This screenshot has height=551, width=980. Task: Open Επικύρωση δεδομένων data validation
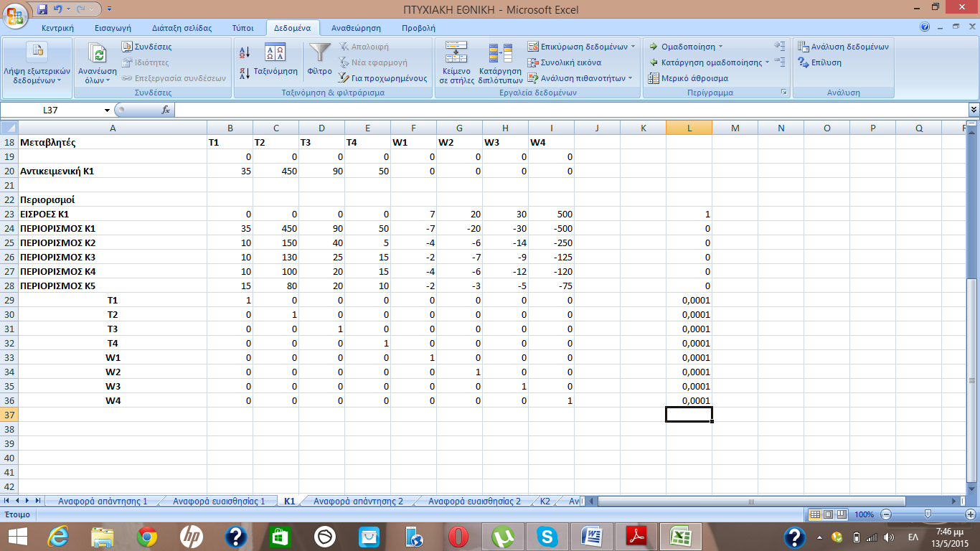(578, 47)
